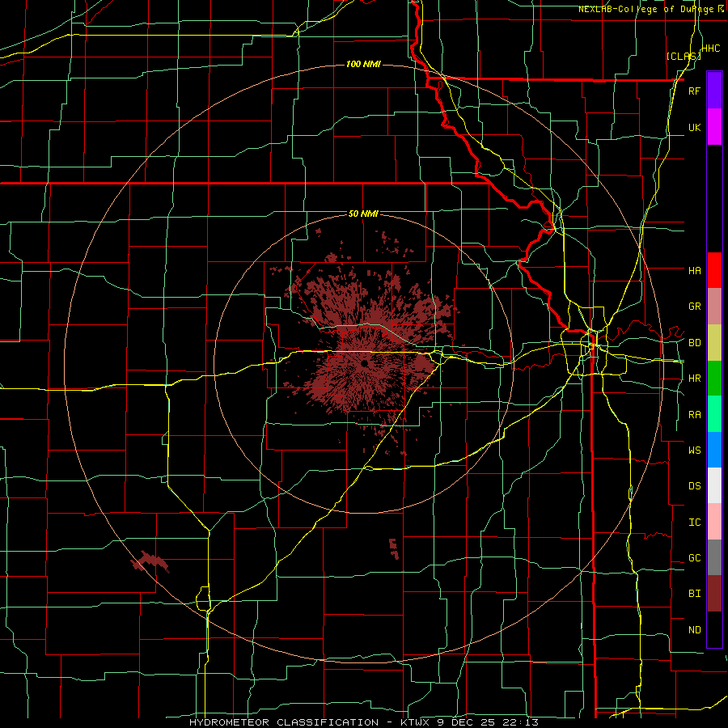Click the BD legend label

[x=694, y=343]
